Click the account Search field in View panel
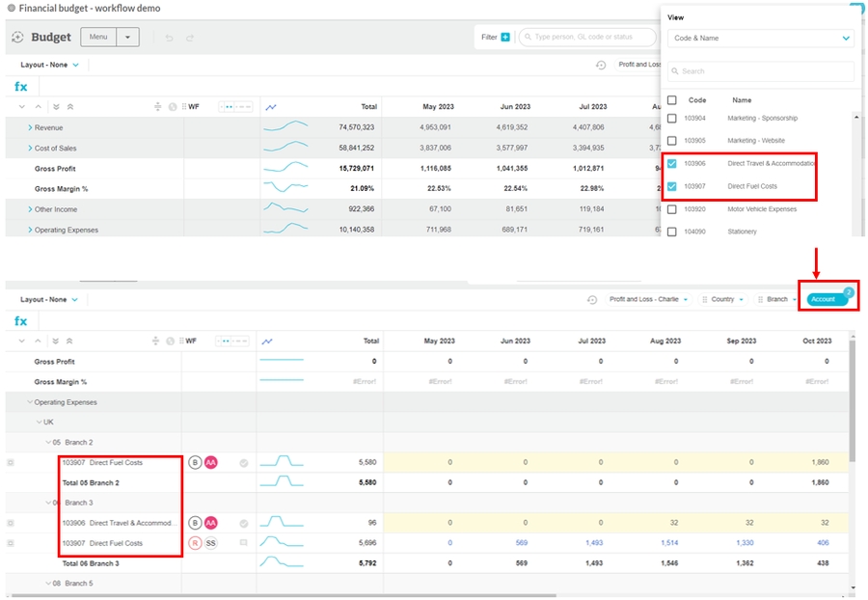The image size is (868, 600). (x=760, y=71)
